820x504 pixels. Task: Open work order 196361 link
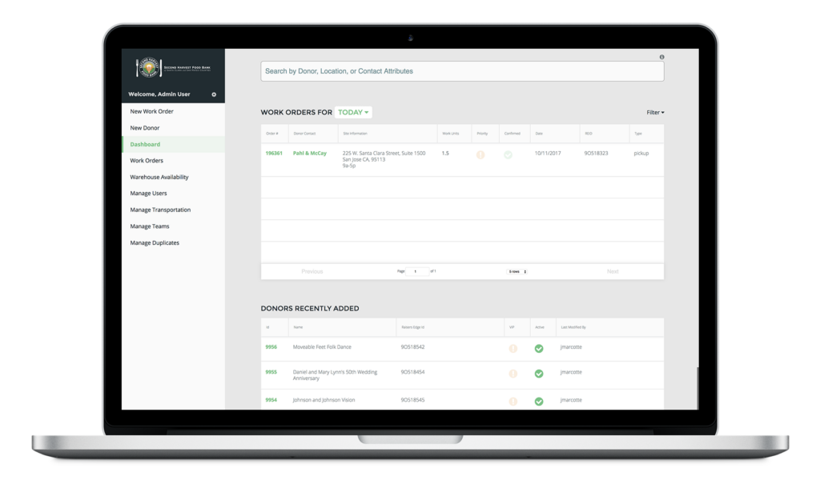273,153
